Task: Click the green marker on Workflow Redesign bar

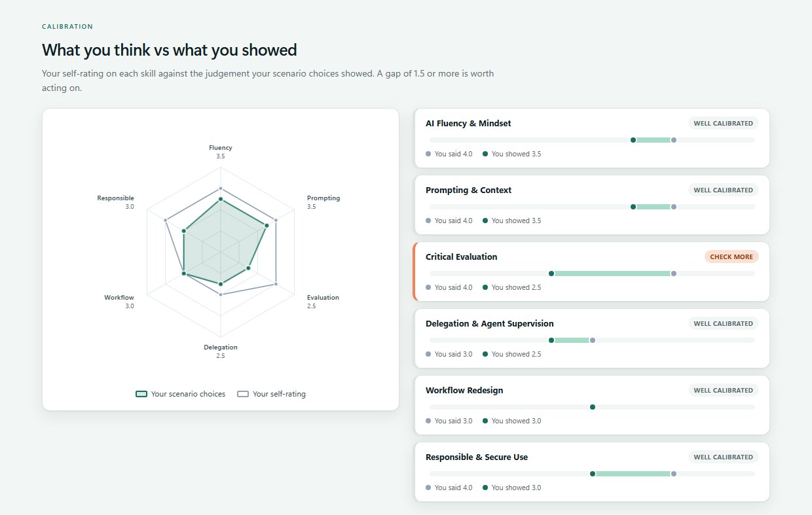Action: coord(592,407)
